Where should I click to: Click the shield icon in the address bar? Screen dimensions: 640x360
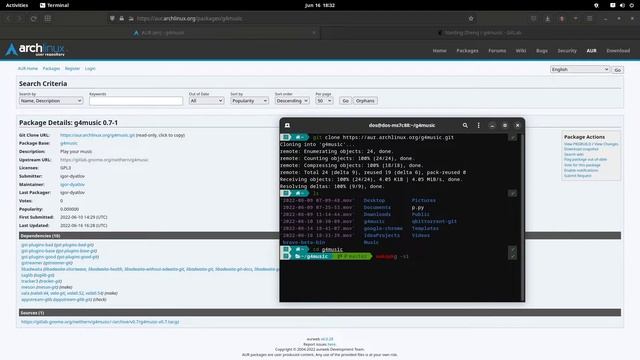point(112,18)
